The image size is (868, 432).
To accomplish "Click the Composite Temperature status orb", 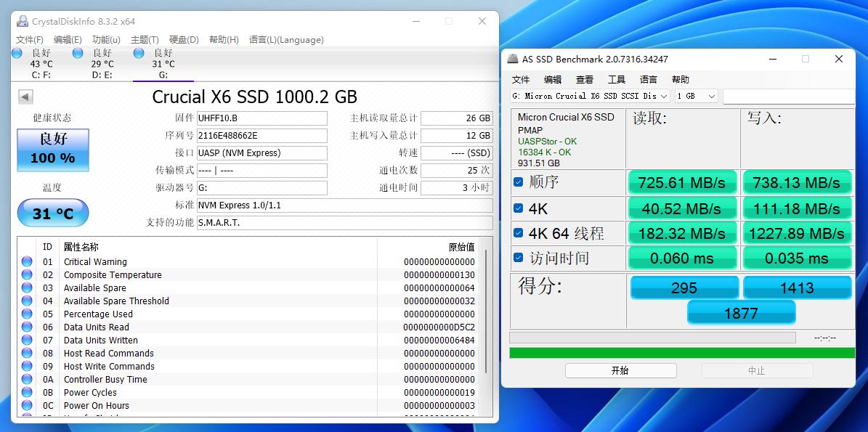I will click(27, 275).
